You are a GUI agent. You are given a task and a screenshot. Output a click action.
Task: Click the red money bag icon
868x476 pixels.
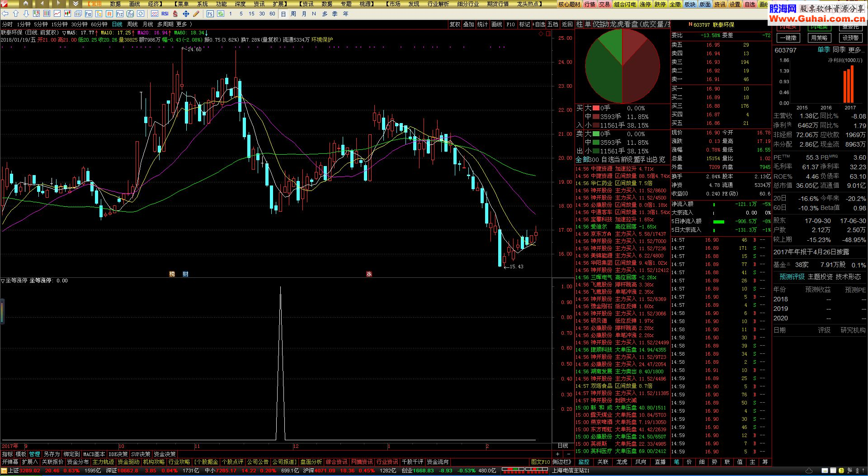coord(175,14)
